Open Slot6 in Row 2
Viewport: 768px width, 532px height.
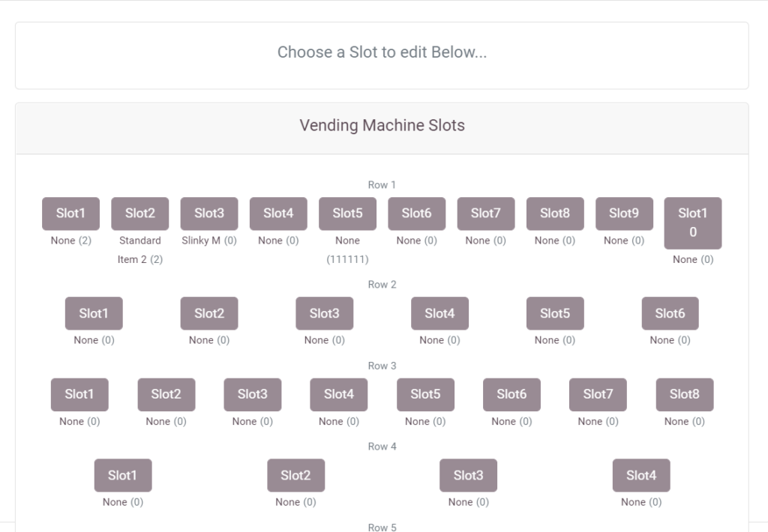coord(670,313)
